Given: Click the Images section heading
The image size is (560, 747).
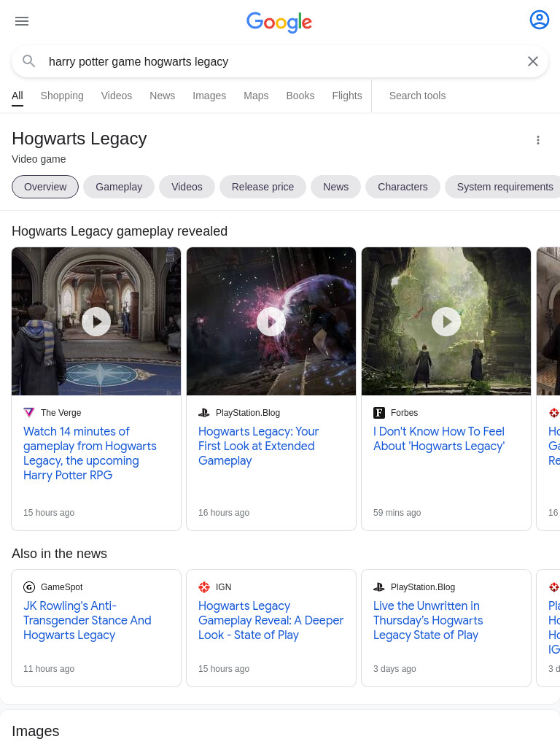Looking at the screenshot, I should point(36,731).
